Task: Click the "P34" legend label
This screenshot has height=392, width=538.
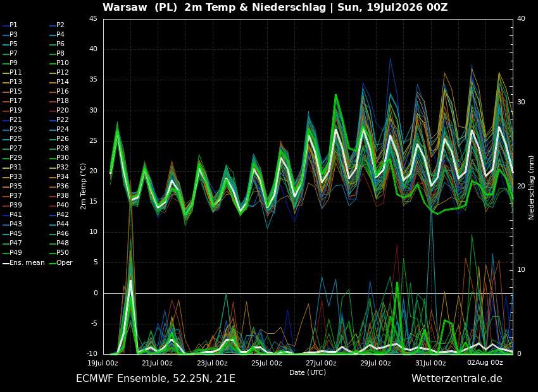Action: pos(63,176)
